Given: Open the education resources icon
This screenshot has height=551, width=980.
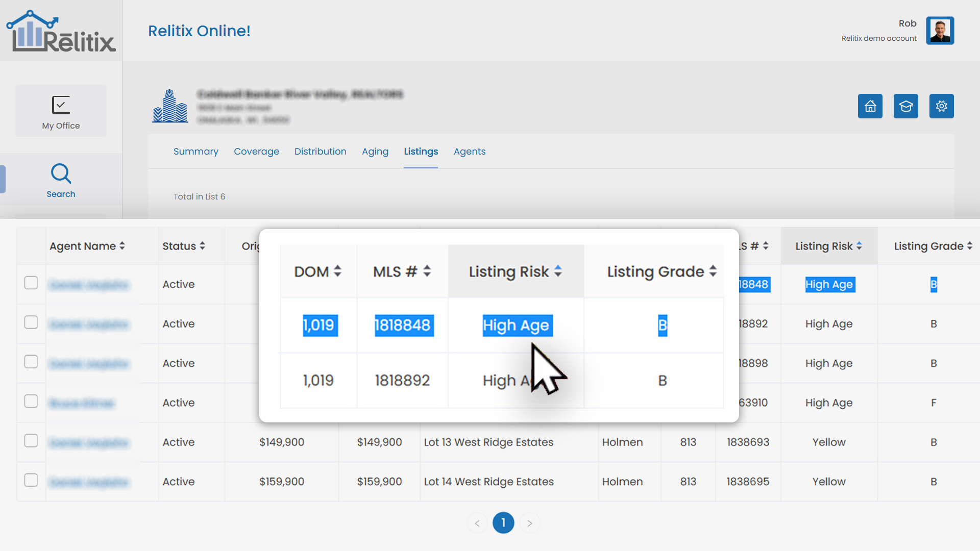Looking at the screenshot, I should [x=906, y=106].
